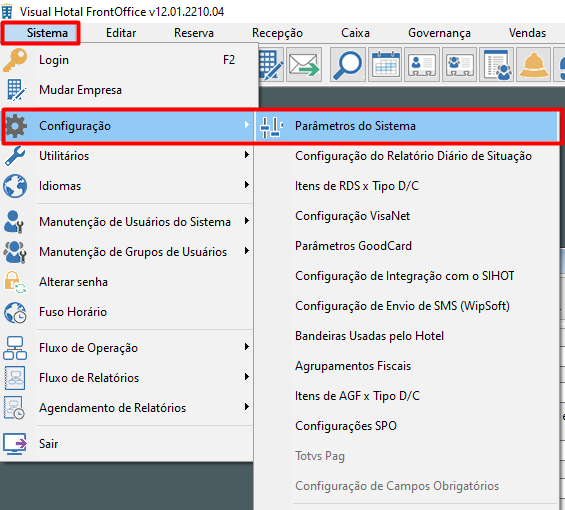The image size is (565, 510).
Task: Open the Governança menu
Action: (439, 33)
